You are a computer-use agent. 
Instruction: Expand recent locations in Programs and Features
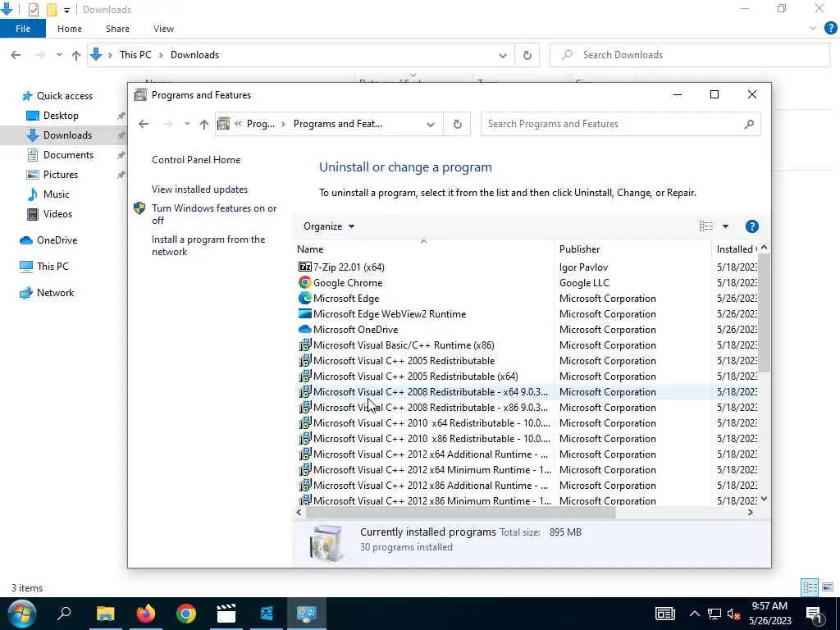187,124
